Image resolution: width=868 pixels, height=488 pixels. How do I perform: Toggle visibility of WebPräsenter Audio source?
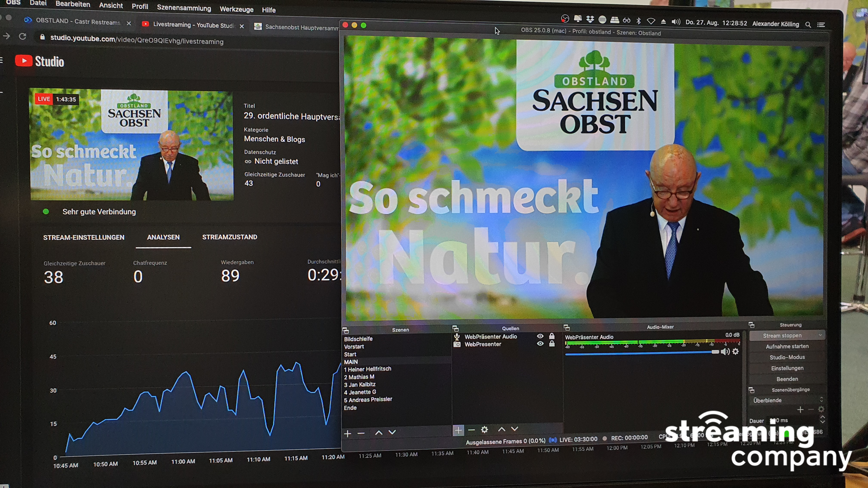(540, 336)
